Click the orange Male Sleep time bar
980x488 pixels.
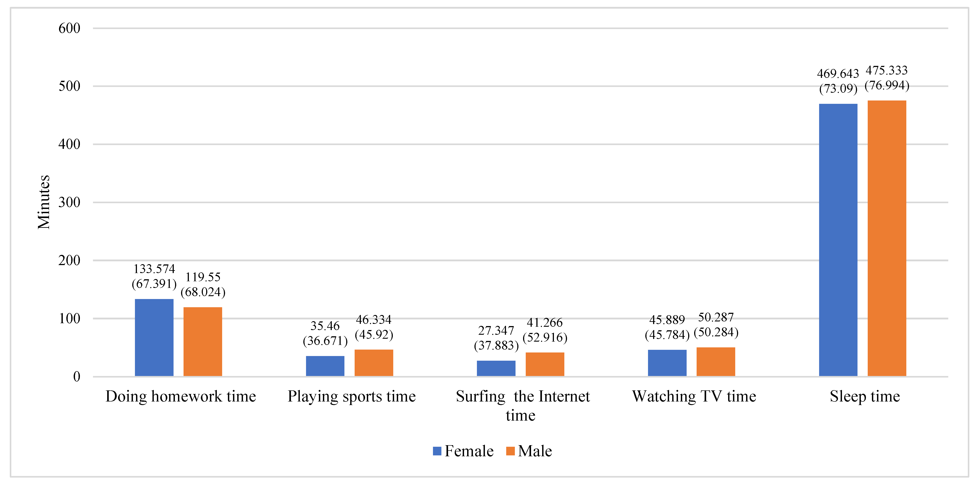pyautogui.click(x=887, y=238)
